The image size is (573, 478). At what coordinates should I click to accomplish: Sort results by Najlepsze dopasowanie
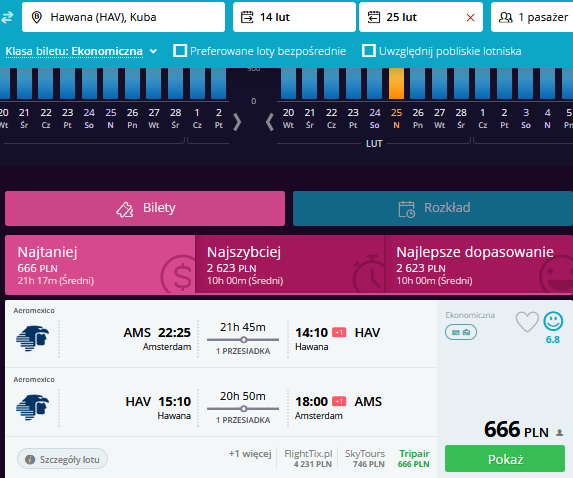pos(479,265)
